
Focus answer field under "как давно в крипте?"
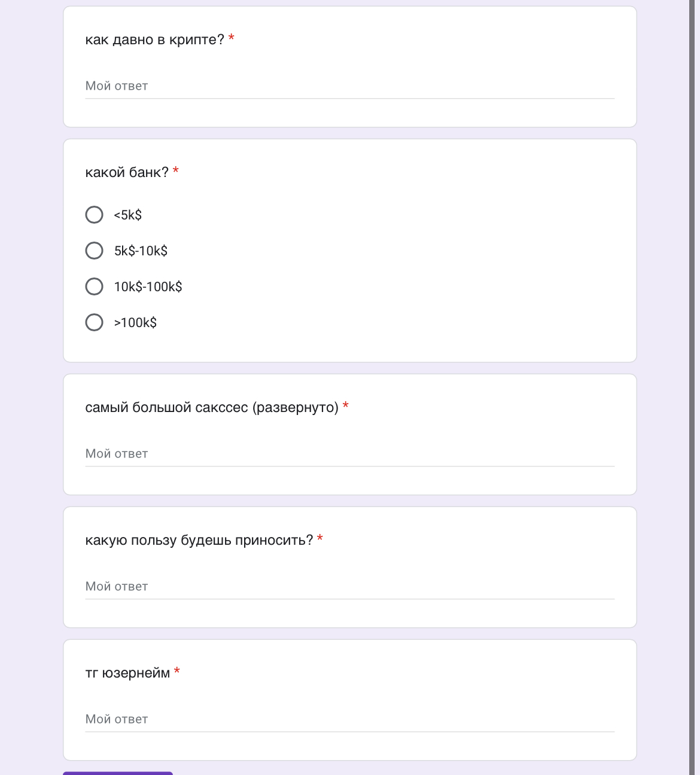349,86
